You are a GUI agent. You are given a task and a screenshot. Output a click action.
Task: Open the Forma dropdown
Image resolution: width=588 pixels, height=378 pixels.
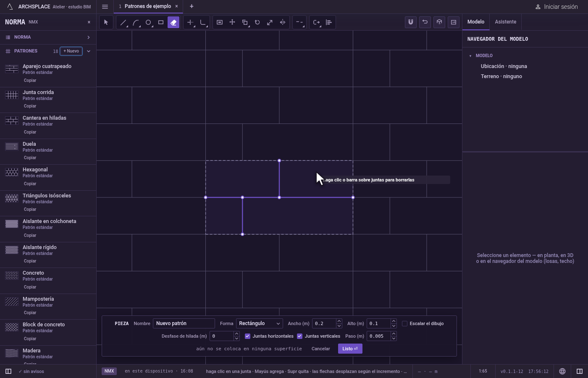(260, 323)
